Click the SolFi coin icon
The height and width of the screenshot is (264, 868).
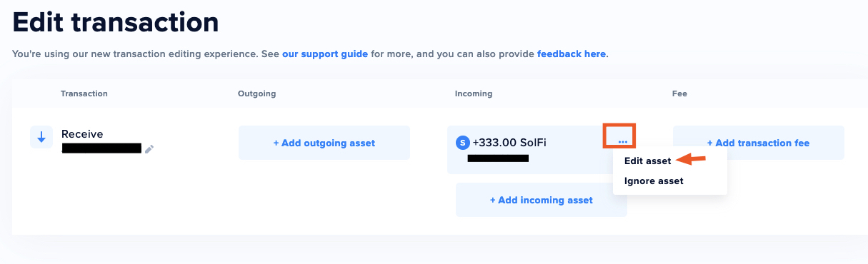pyautogui.click(x=463, y=143)
